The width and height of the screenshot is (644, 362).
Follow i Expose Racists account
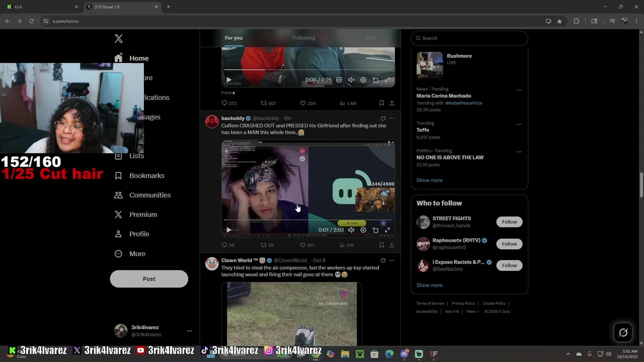point(509,265)
